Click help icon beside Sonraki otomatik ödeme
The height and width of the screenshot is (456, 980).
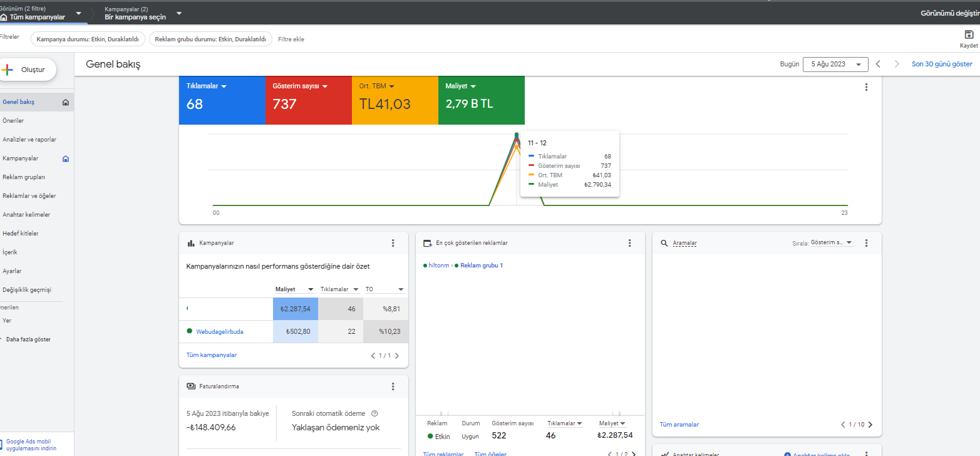(x=374, y=413)
